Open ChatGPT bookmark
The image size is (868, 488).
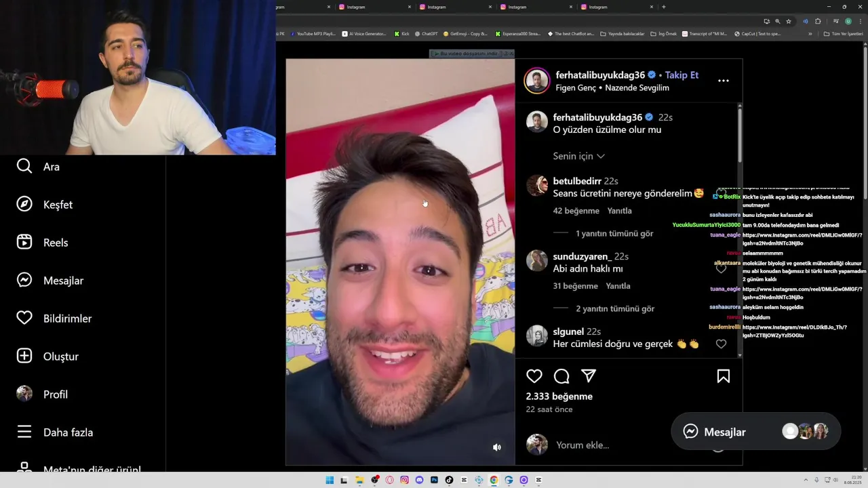coord(426,33)
